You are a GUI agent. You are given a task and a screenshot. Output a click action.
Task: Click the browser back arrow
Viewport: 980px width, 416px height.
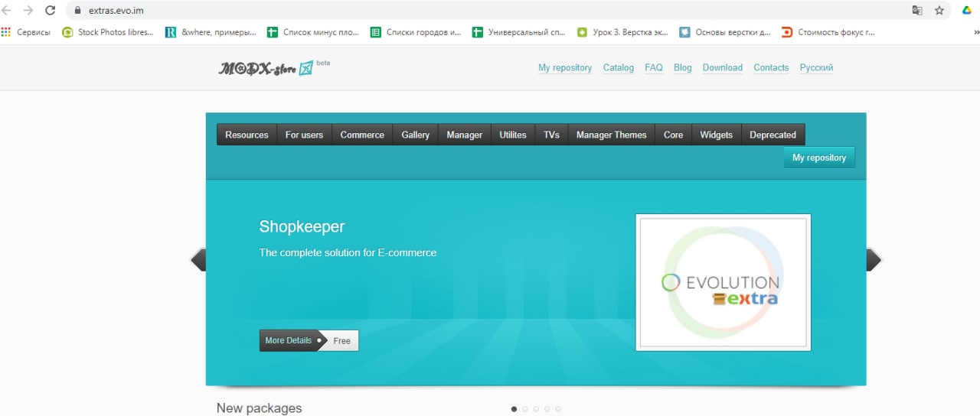pos(7,11)
